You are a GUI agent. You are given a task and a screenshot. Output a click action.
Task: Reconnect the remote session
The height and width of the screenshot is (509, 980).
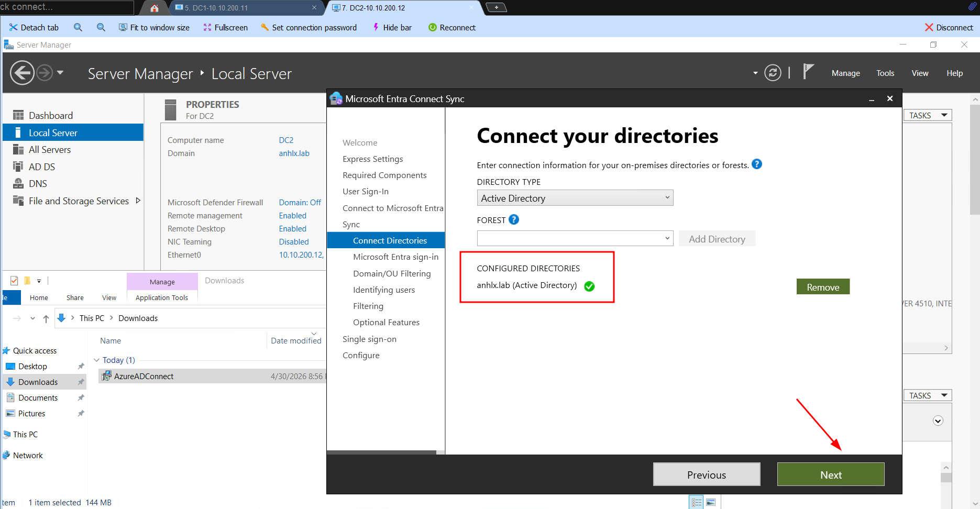tap(452, 27)
